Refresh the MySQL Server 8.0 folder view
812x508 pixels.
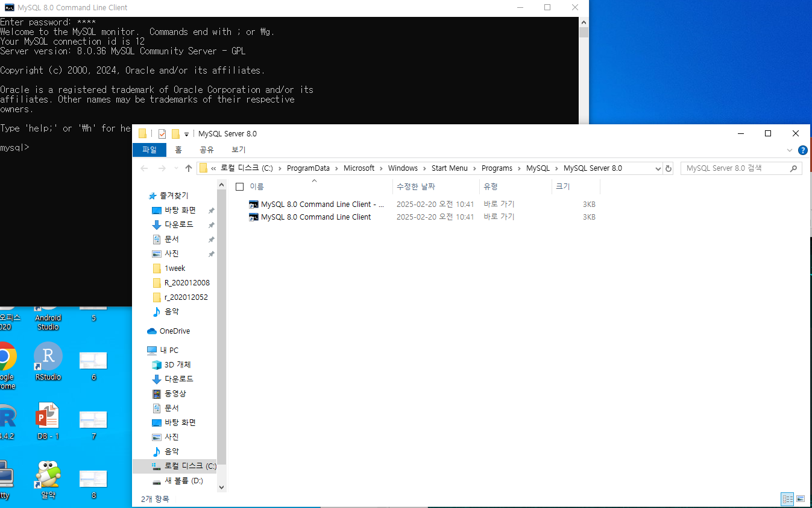[x=668, y=168]
